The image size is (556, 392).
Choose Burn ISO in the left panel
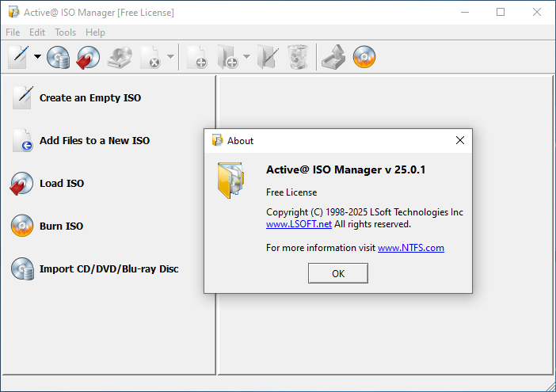point(61,226)
